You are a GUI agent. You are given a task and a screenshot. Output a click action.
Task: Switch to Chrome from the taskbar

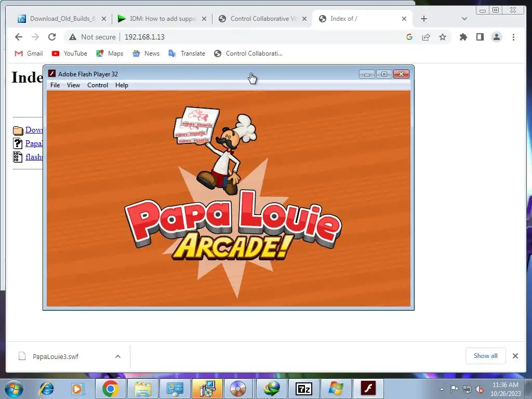point(110,389)
